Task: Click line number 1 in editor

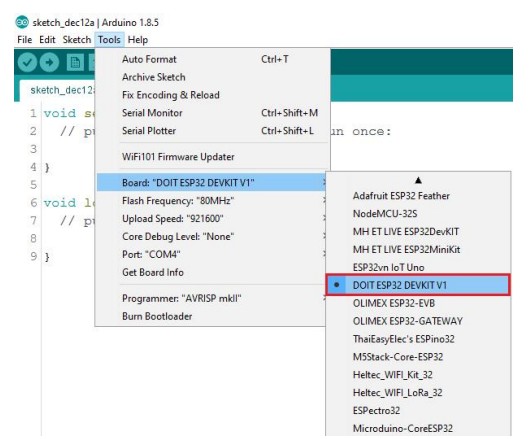Action: 33,113
